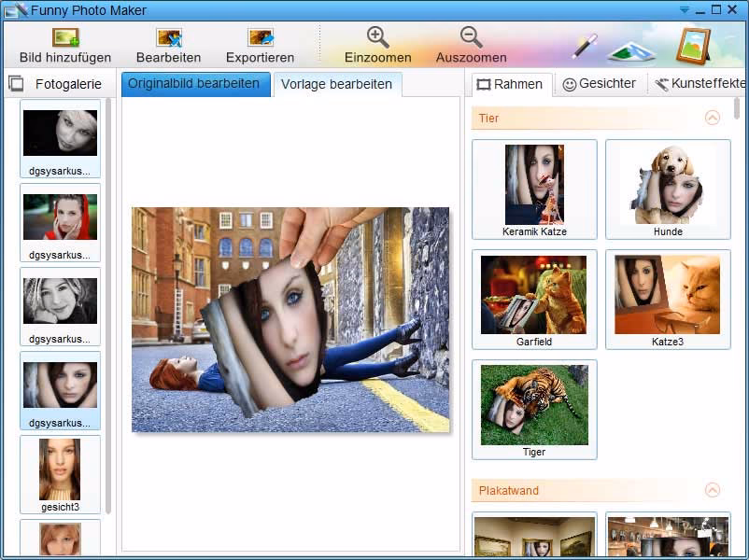Viewport: 749px width, 560px height.
Task: Click the picture frame icon in toolbar
Action: coord(694,45)
